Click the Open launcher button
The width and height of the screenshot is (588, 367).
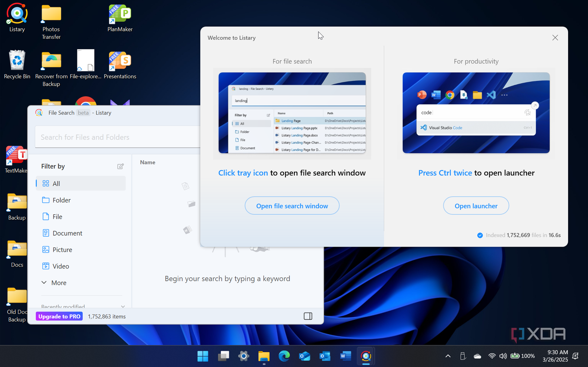476,205
